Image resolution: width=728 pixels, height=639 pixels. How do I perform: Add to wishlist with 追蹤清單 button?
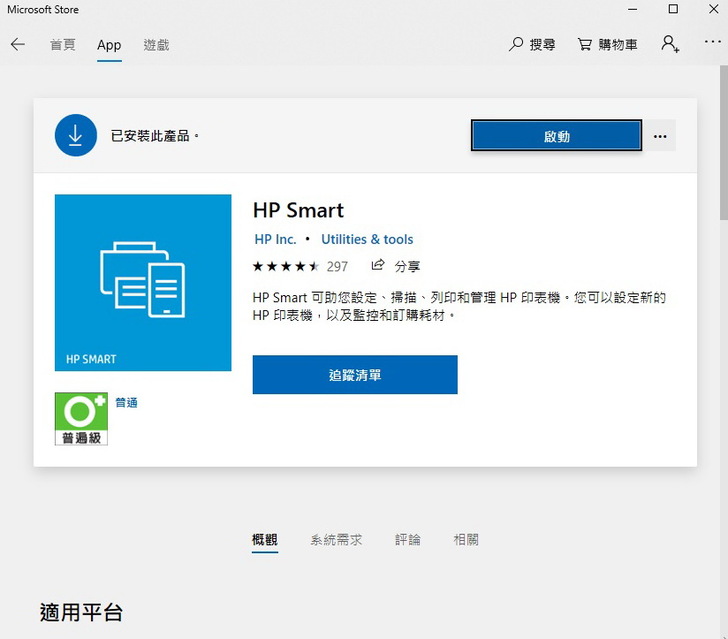click(355, 375)
